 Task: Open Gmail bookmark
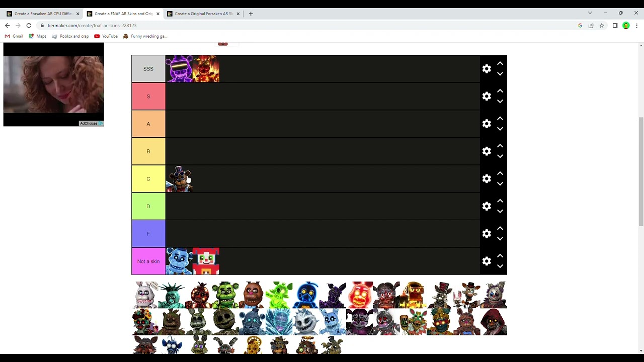pyautogui.click(x=14, y=36)
